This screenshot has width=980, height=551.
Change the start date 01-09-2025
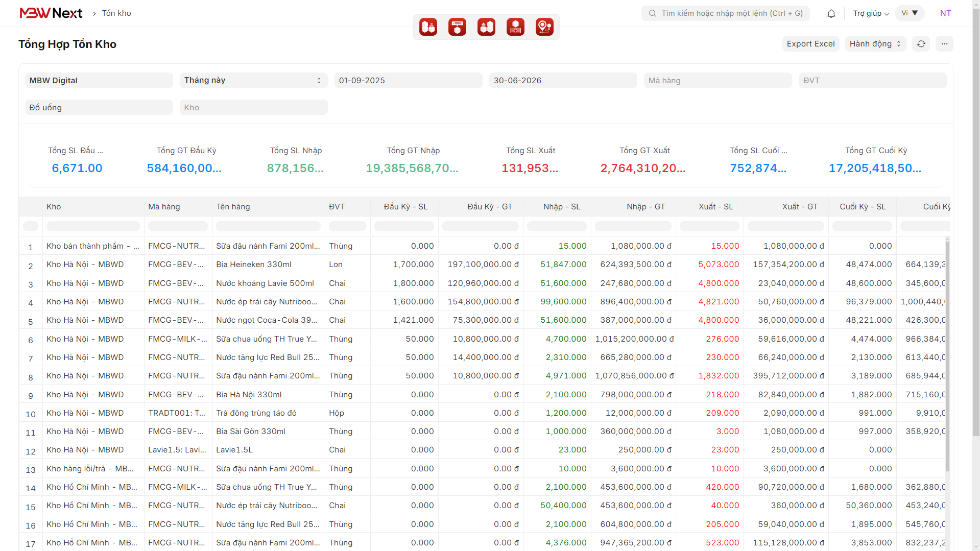click(408, 80)
